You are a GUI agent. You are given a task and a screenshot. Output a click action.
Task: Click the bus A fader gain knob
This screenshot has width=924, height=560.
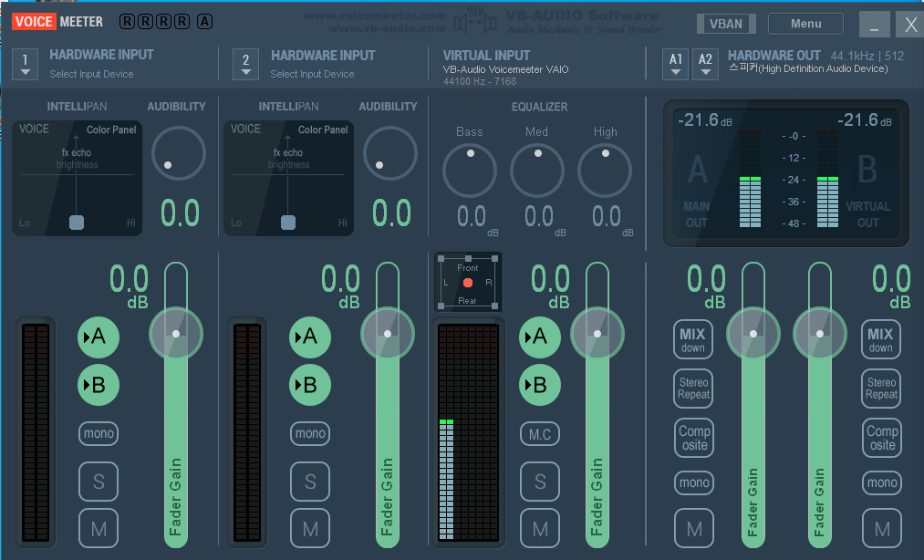tap(753, 334)
